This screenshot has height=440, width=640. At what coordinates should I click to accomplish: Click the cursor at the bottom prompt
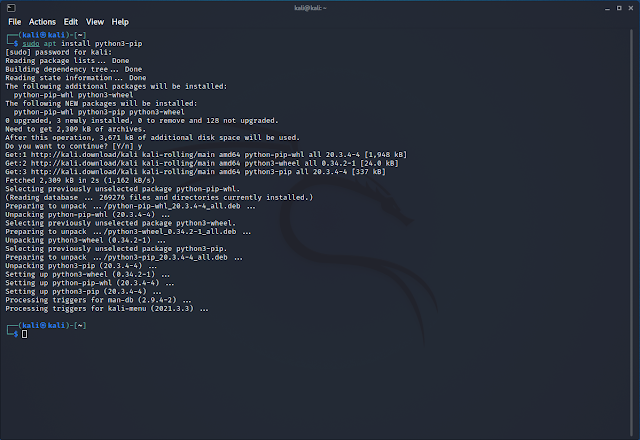[24, 334]
